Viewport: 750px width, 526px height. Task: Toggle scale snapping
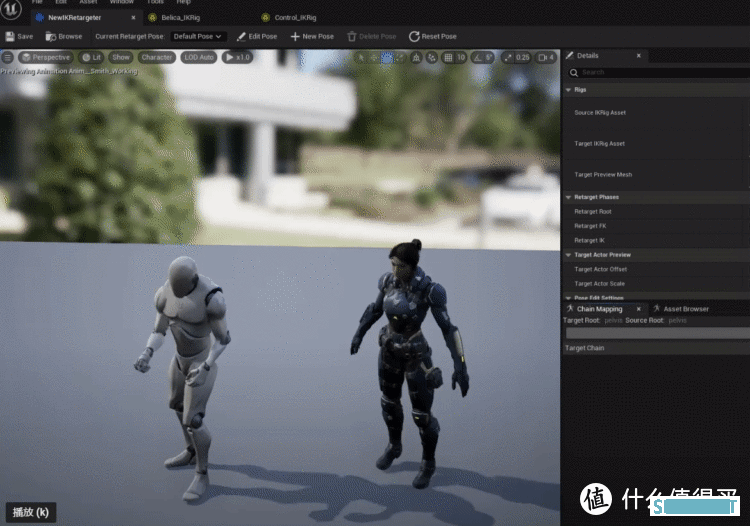click(x=507, y=57)
